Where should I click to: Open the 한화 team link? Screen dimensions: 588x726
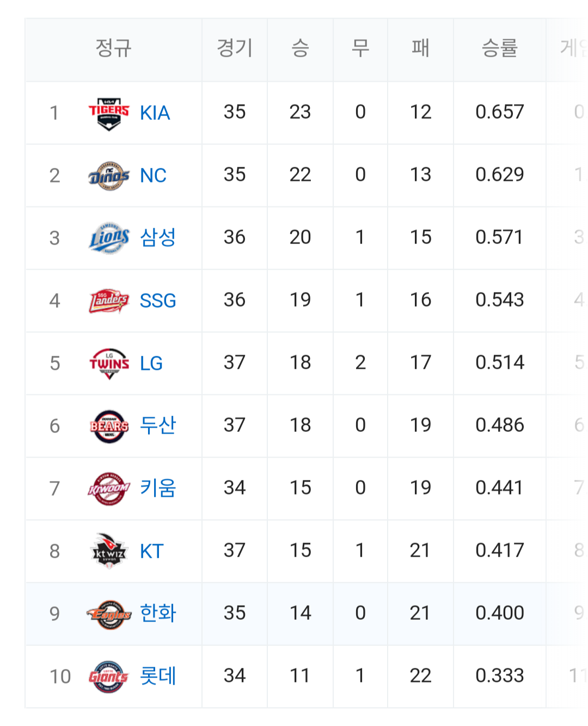[x=158, y=613]
